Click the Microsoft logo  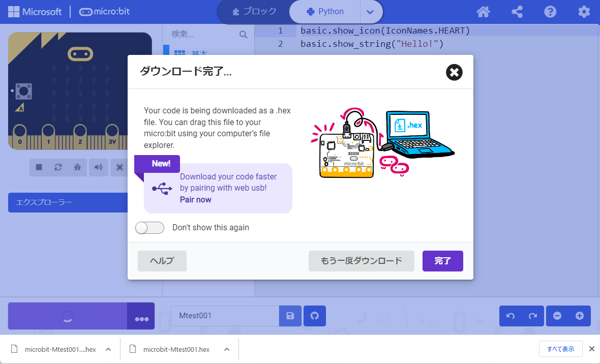click(35, 12)
